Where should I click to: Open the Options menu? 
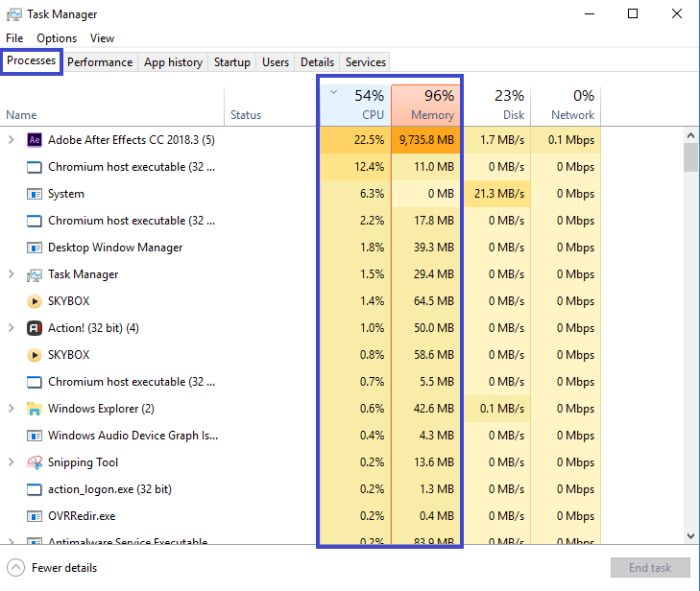(x=57, y=38)
